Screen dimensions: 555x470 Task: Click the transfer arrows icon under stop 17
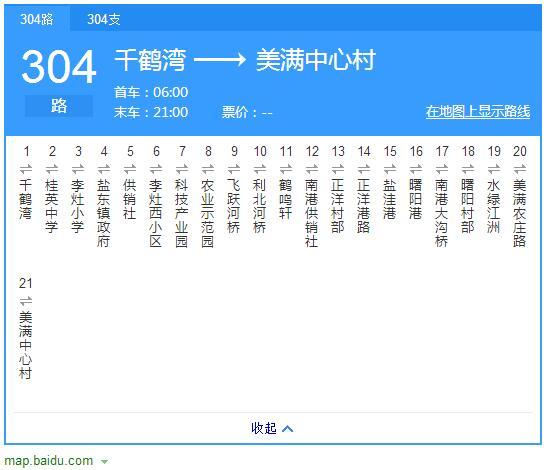[442, 169]
